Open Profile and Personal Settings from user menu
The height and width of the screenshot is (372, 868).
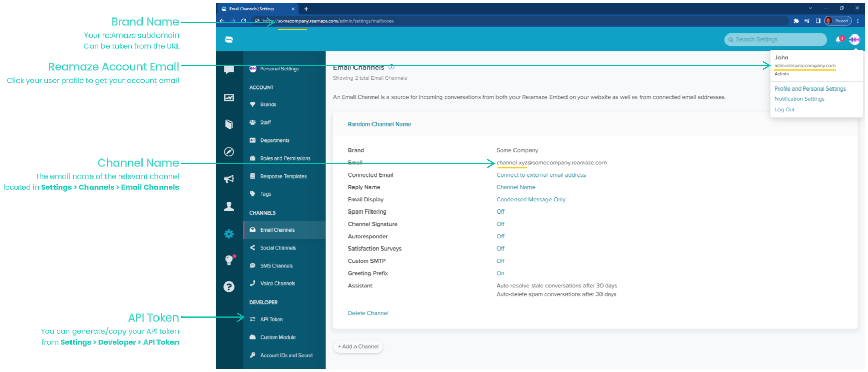[810, 89]
